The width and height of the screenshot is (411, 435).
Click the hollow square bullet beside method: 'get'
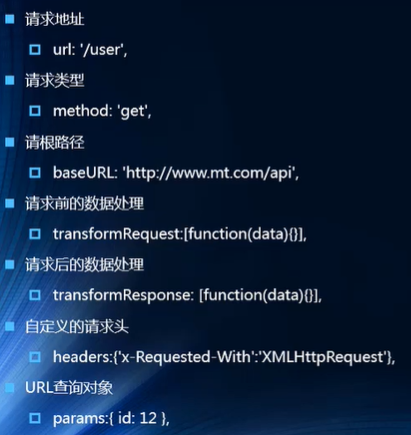pos(35,111)
